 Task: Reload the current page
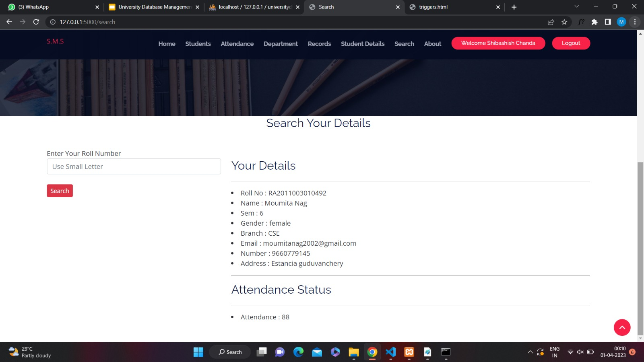tap(36, 22)
